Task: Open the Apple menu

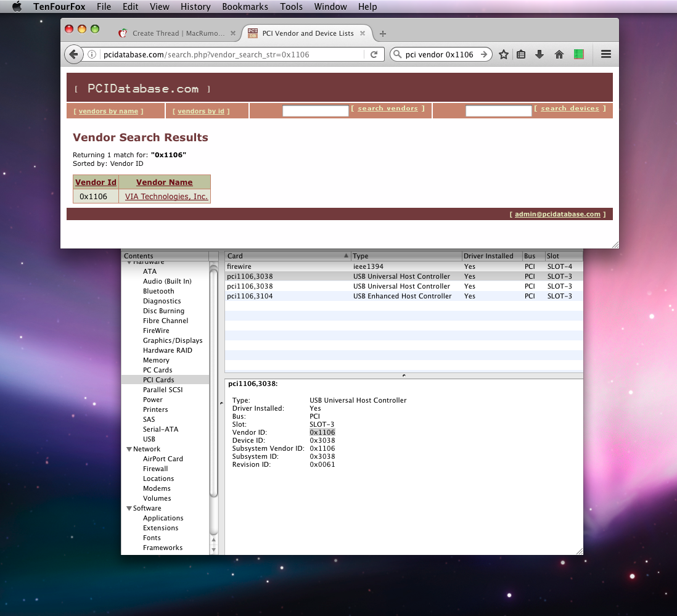Action: click(x=17, y=7)
